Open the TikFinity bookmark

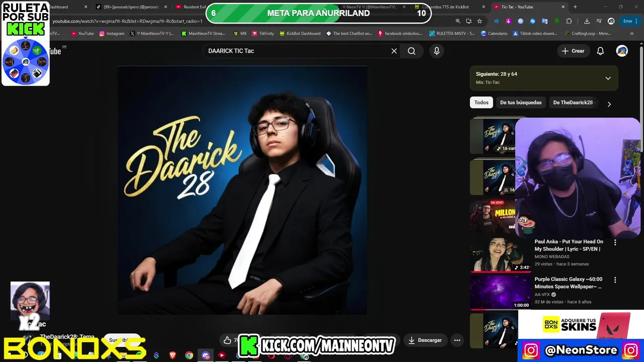coord(263,34)
